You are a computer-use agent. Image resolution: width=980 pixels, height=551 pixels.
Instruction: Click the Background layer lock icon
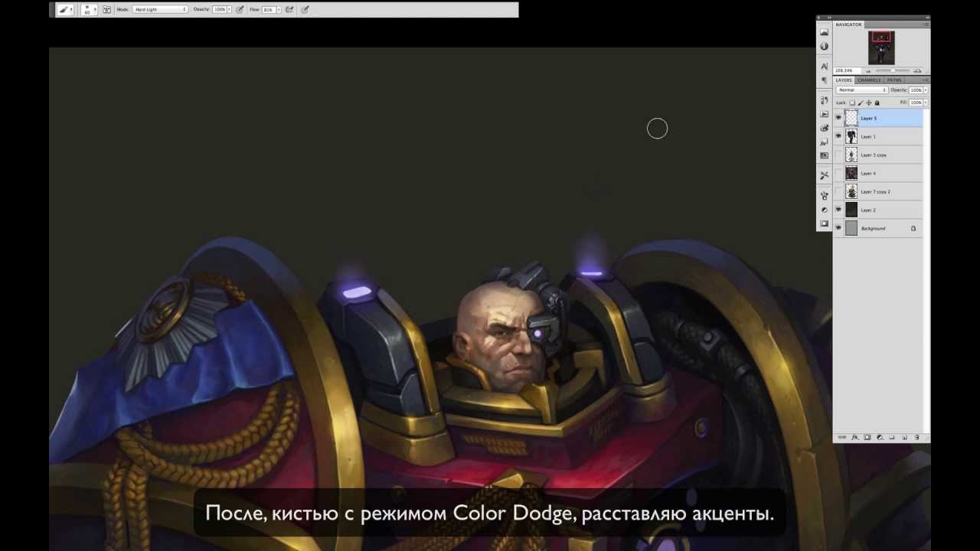913,228
